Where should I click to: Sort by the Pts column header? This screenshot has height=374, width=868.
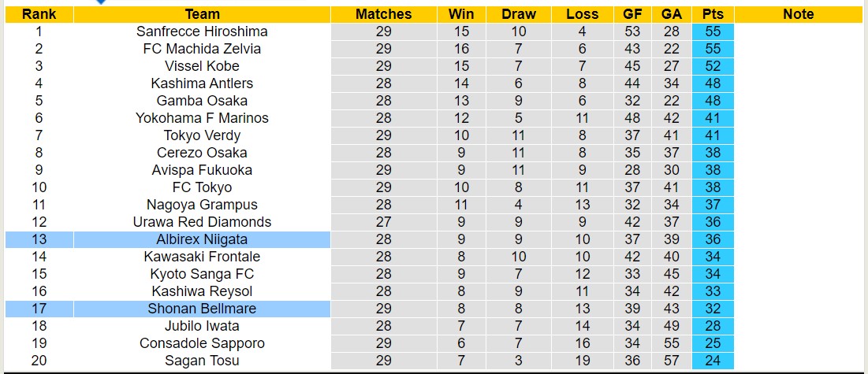[x=713, y=14]
